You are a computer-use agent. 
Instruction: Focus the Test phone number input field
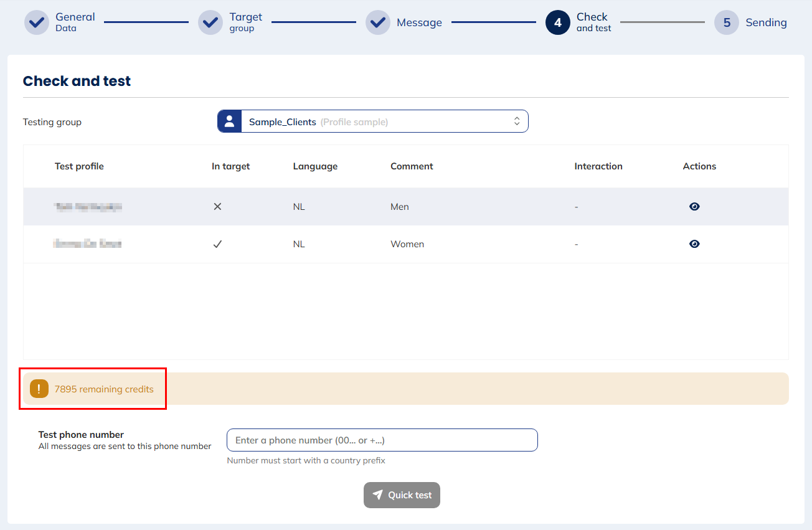tap(382, 440)
